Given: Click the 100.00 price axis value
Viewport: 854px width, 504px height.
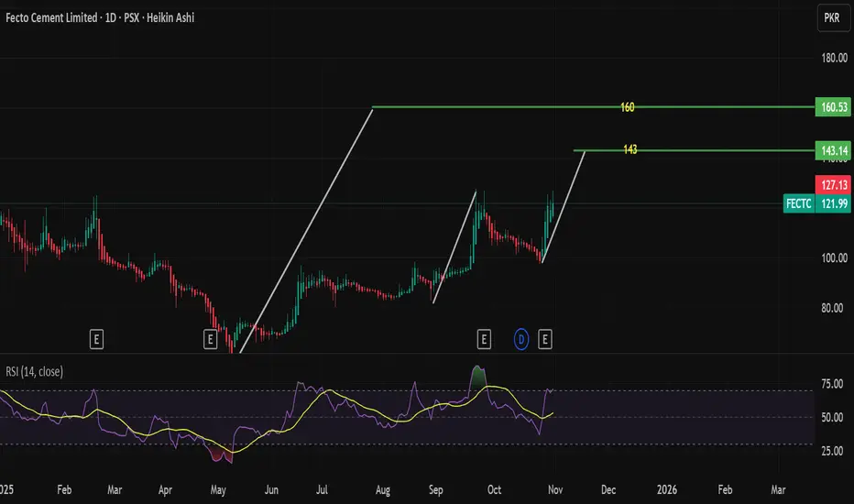Looking at the screenshot, I should 835,257.
